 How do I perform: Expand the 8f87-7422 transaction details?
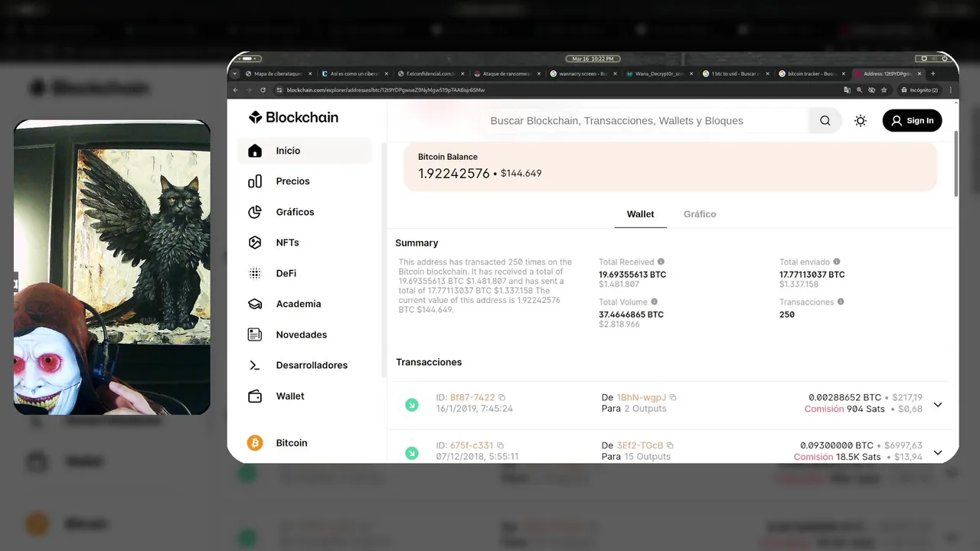click(x=938, y=404)
